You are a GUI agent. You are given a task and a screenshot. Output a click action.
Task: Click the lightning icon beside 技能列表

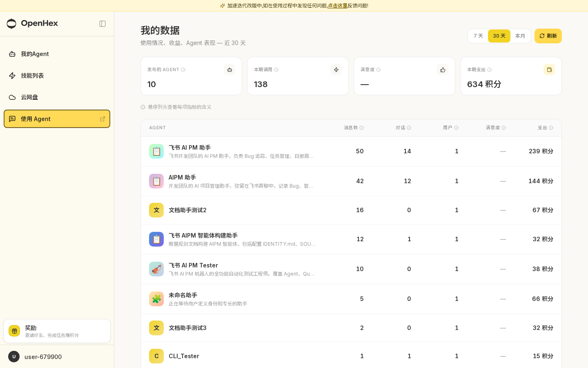tap(12, 76)
